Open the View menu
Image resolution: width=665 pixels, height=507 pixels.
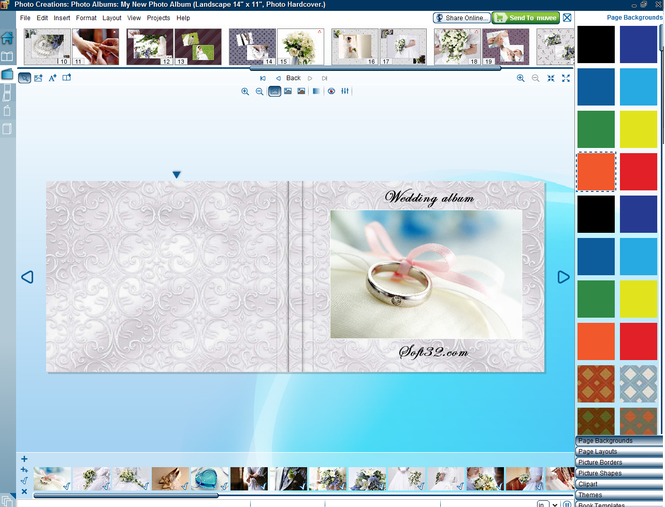[134, 18]
